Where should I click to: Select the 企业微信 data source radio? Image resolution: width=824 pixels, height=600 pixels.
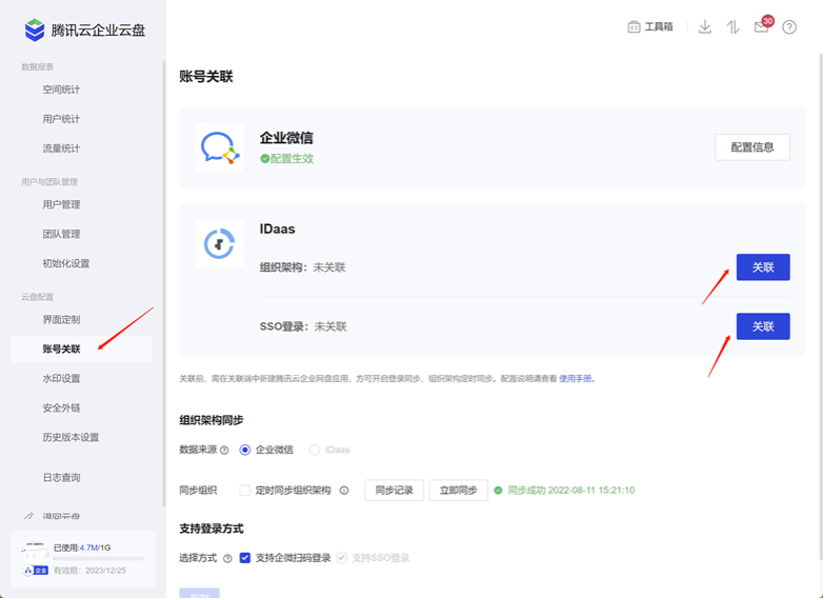coord(245,450)
